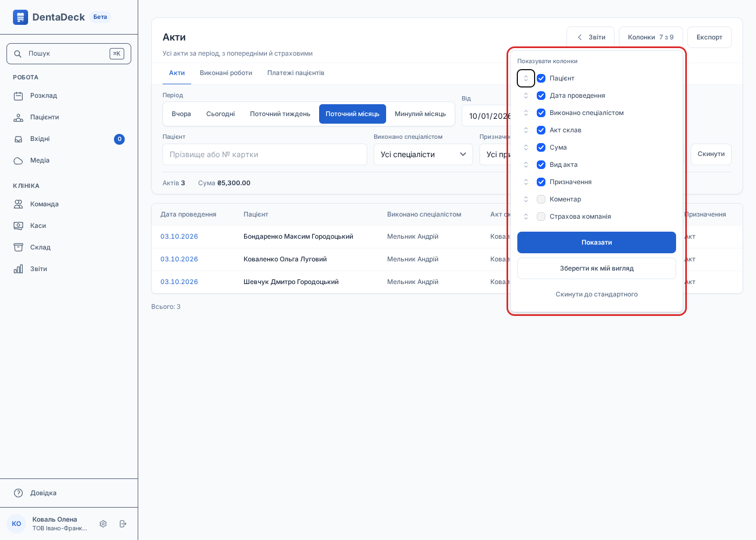Switch to the Платежі пацієнтів tab
The width and height of the screenshot is (756, 540).
pyautogui.click(x=296, y=73)
